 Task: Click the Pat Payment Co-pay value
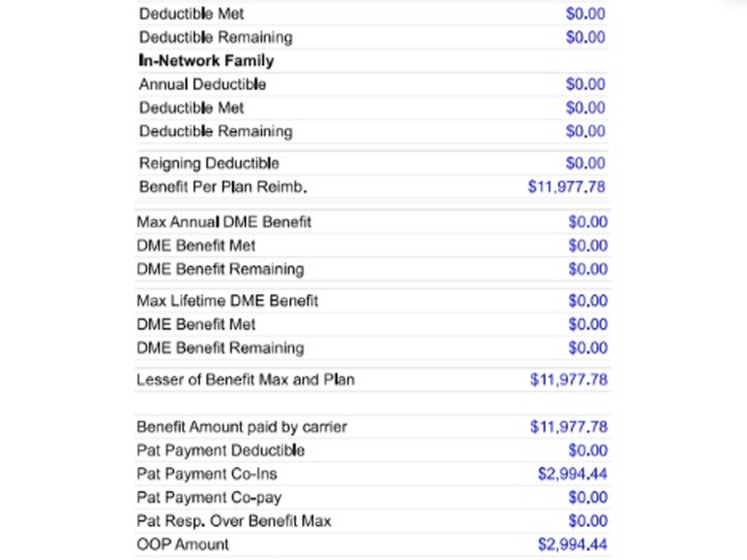pyautogui.click(x=588, y=498)
